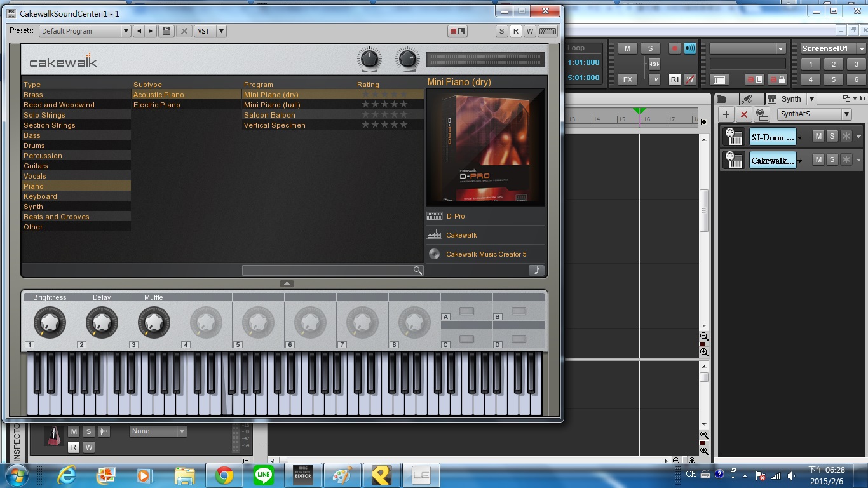Toggle the DIM solo button
Screen dimensions: 868x488
pos(654,79)
